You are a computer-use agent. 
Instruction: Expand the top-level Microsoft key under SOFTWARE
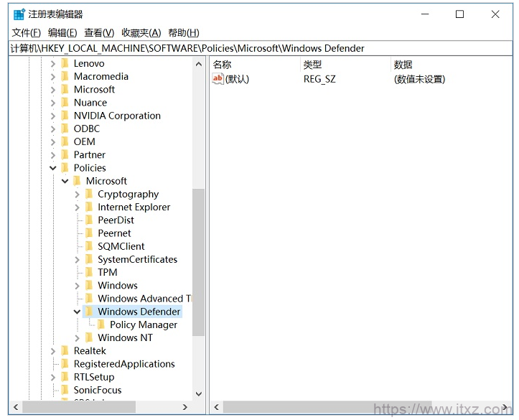(x=53, y=90)
